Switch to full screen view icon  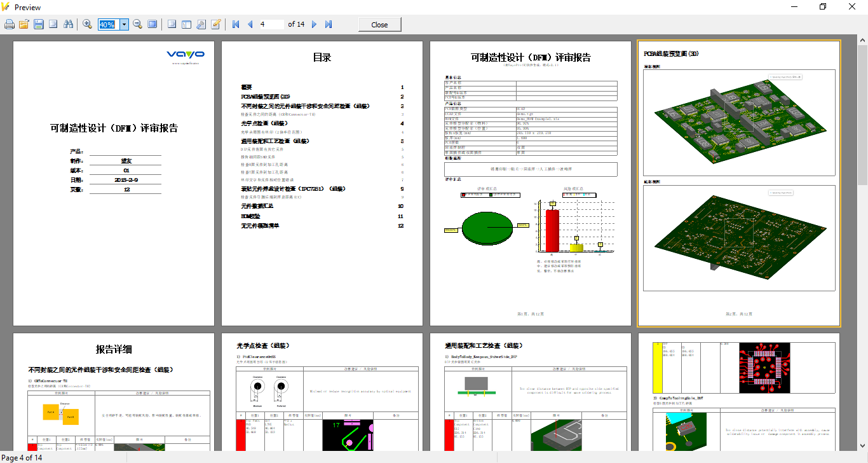point(153,24)
